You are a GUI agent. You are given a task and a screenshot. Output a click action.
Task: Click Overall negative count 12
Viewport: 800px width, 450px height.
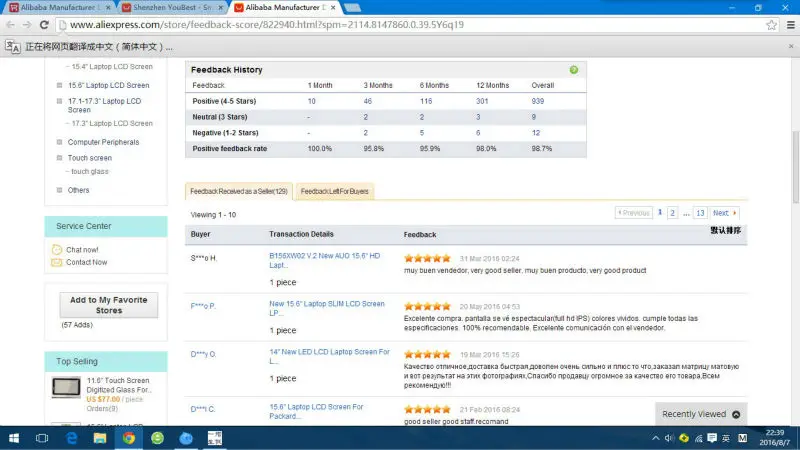click(535, 133)
